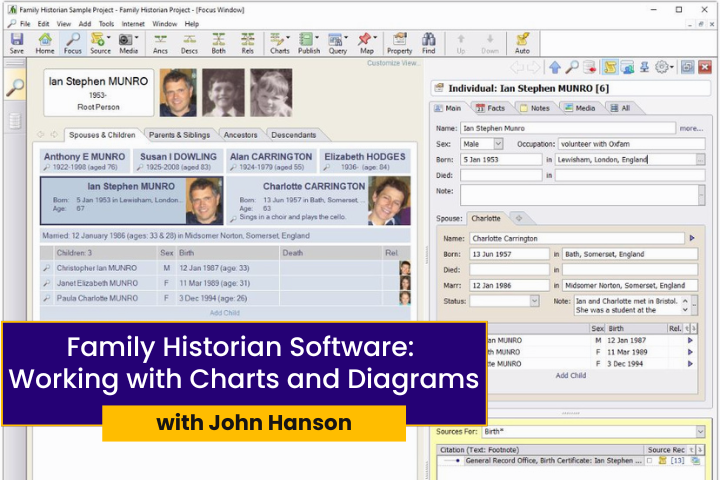Open the Publish toolbar dropdown arrow

click(x=317, y=38)
